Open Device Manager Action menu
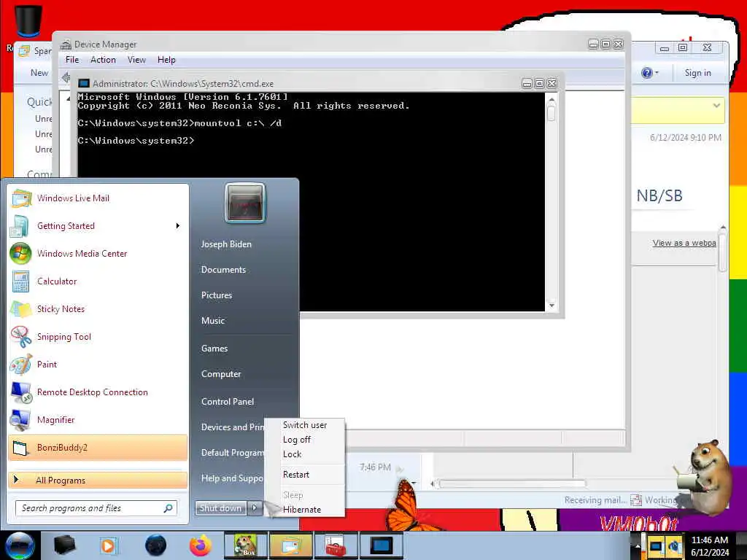 (x=103, y=60)
